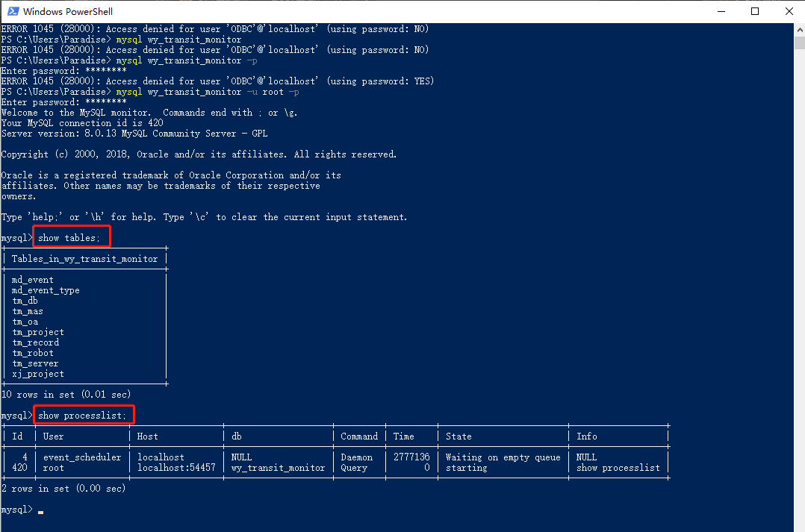This screenshot has height=532, width=805.
Task: Click the 'affiliates. Other names' line
Action: coord(160,186)
